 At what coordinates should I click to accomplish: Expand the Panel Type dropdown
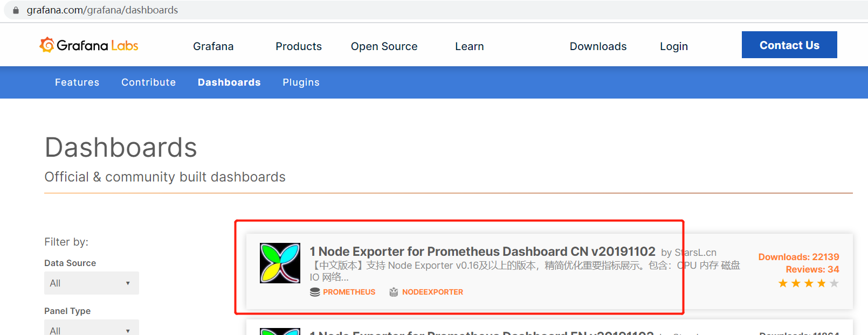point(91,329)
